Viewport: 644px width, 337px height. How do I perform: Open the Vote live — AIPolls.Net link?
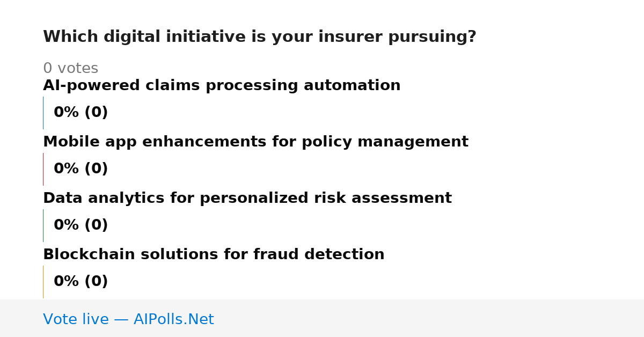click(128, 320)
